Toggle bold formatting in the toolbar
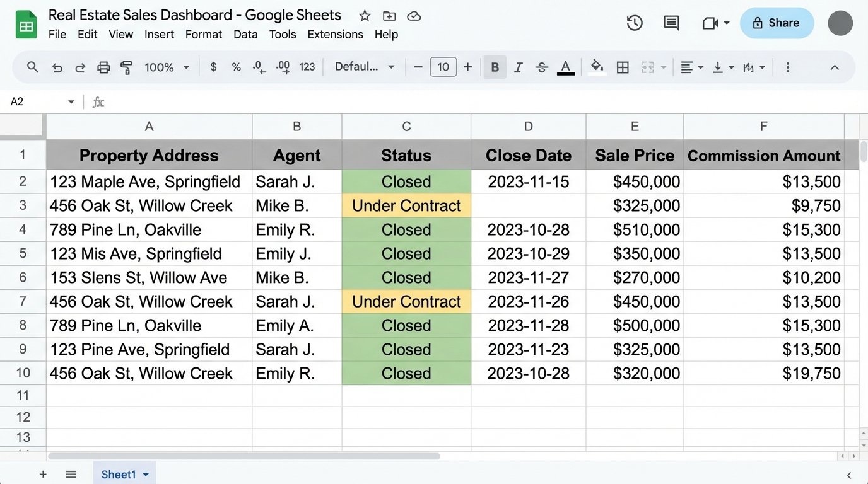This screenshot has height=484, width=868. pyautogui.click(x=495, y=67)
